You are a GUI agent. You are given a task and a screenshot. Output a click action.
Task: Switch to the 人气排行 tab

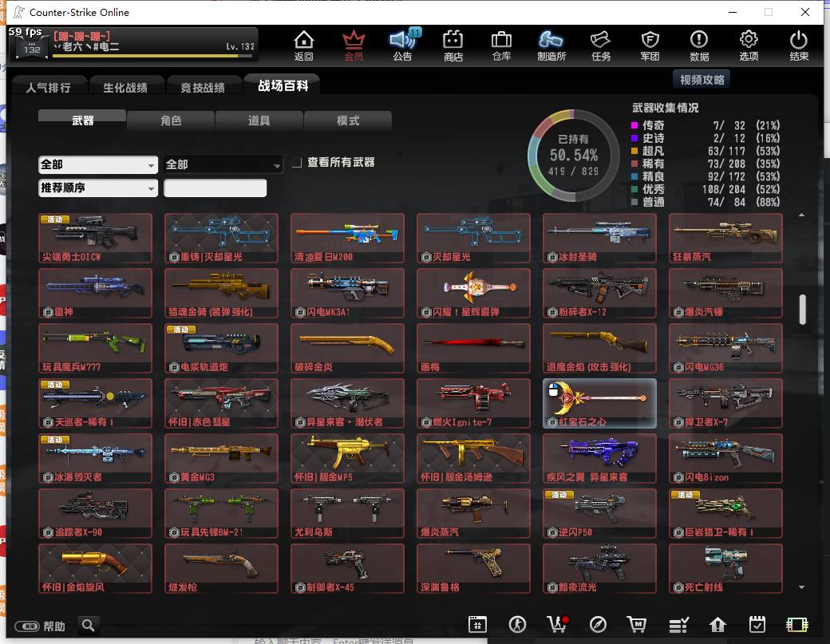(48, 87)
